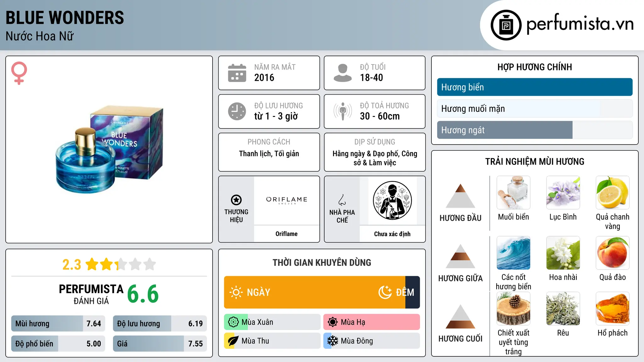
Task: Click the middle-note pyramid above HƯƠNG GIỮA
Action: pyautogui.click(x=460, y=256)
